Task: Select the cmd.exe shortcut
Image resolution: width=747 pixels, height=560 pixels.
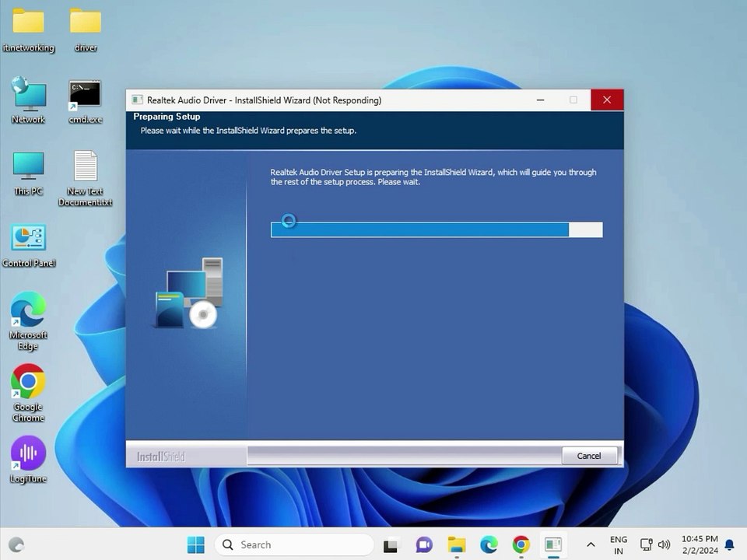Action: [86, 102]
